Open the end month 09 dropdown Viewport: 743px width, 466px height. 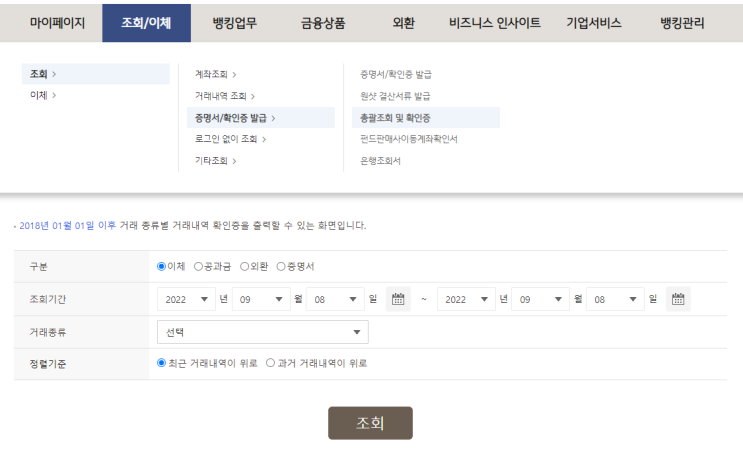pos(540,299)
